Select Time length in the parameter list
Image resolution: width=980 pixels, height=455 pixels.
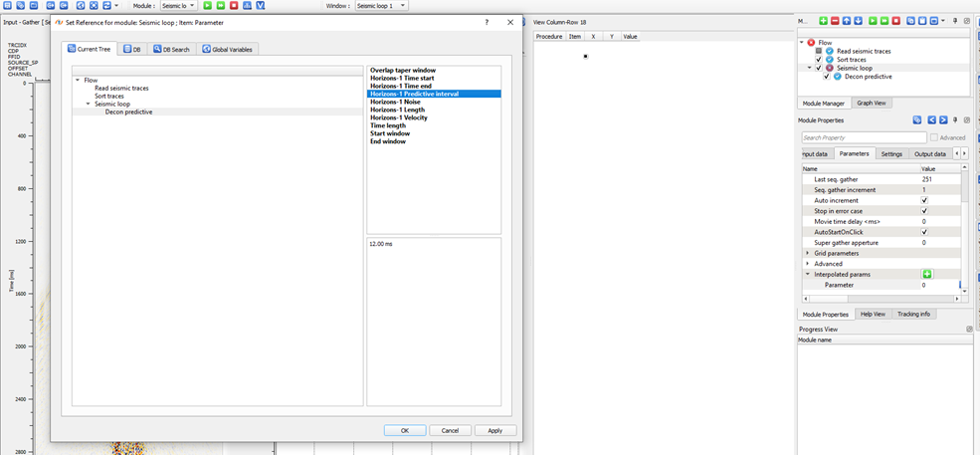tap(387, 125)
